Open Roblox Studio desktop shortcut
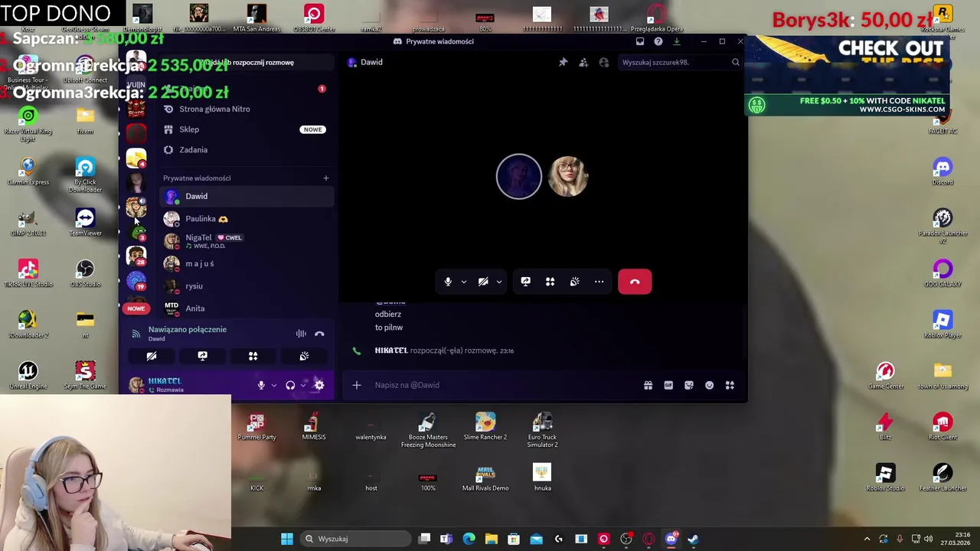Viewport: 980px width, 551px height. (x=886, y=478)
